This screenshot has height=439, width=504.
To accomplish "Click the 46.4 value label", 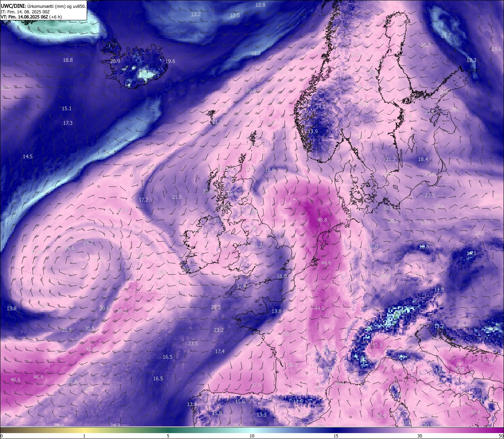I will click(38, 377).
